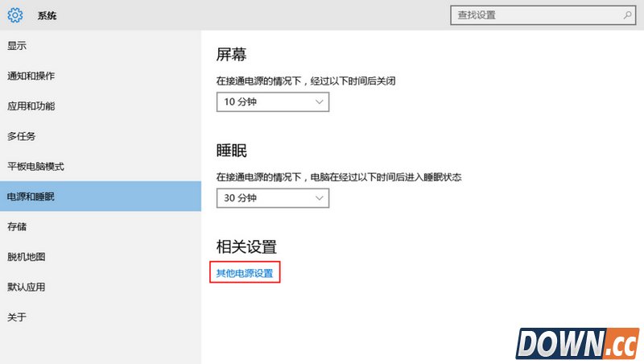The height and width of the screenshot is (364, 644).
Task: Click the 系统 title text
Action: point(47,15)
